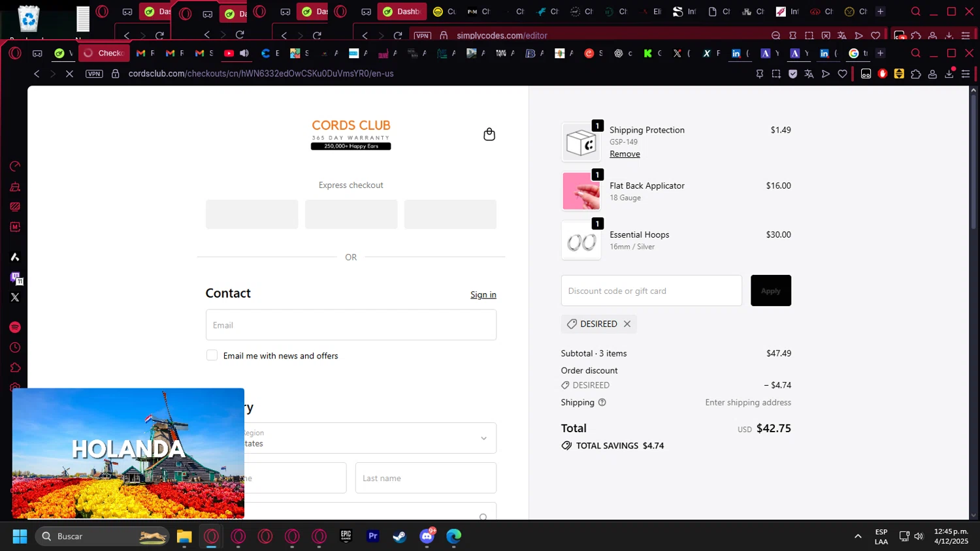Screen dimensions: 980x551
Task: Switch to the ChatGPT tab
Action: tap(623, 53)
